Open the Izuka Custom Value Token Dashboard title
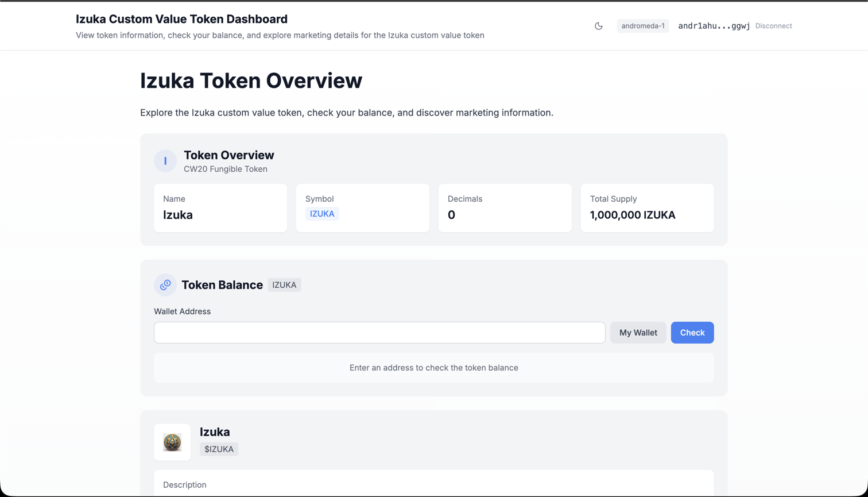Image resolution: width=868 pixels, height=497 pixels. [x=182, y=18]
